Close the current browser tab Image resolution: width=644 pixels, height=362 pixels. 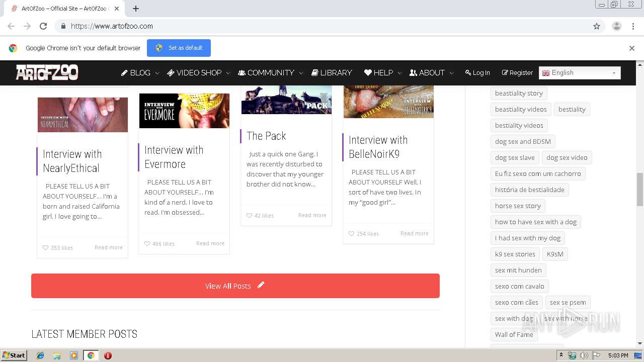pos(117,9)
